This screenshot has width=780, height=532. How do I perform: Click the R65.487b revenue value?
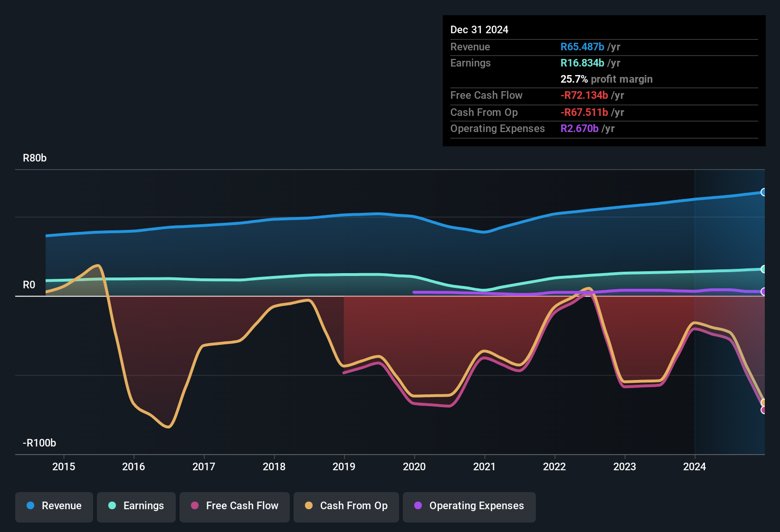(x=582, y=47)
